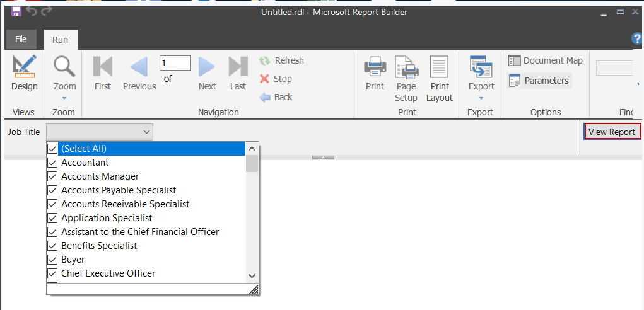Refresh the report

pyautogui.click(x=281, y=60)
